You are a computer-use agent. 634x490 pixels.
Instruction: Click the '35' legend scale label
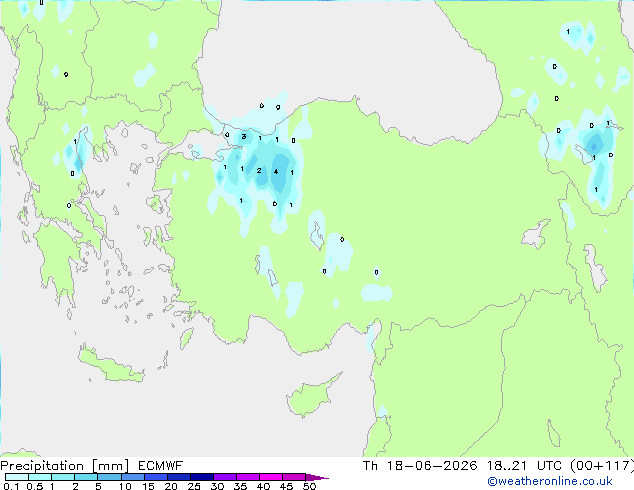240,486
